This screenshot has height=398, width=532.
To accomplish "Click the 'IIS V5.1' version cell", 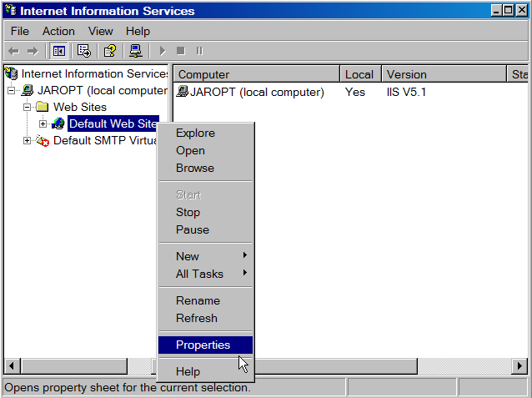I will click(406, 92).
